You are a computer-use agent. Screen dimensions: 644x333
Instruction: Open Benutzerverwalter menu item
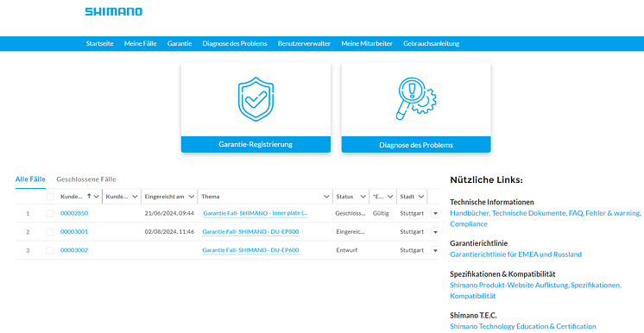[x=304, y=43]
